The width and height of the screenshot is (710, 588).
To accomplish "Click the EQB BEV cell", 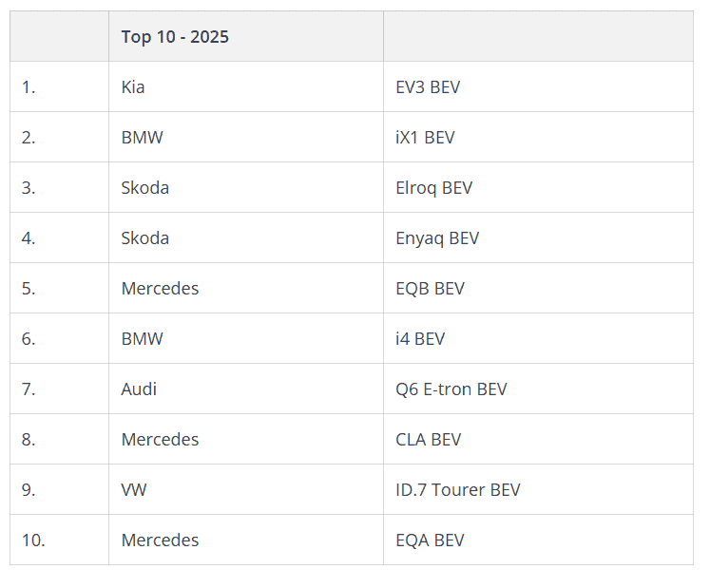I will (x=430, y=289).
